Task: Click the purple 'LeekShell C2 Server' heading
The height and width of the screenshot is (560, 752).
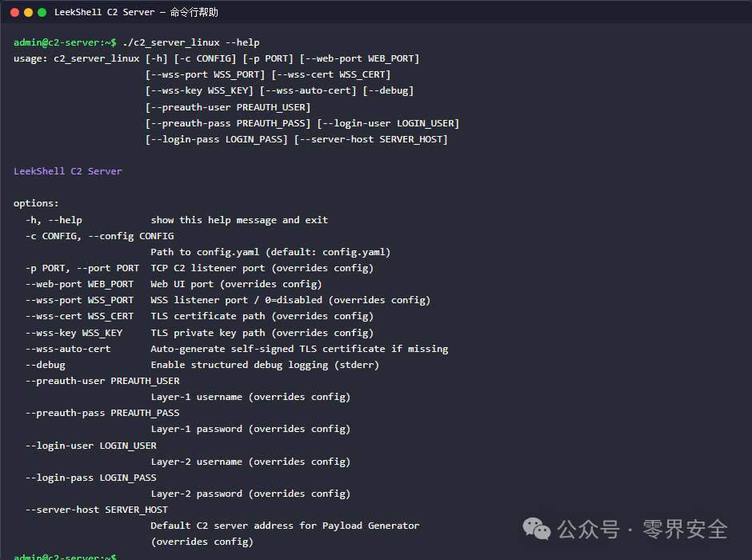Action: [68, 171]
